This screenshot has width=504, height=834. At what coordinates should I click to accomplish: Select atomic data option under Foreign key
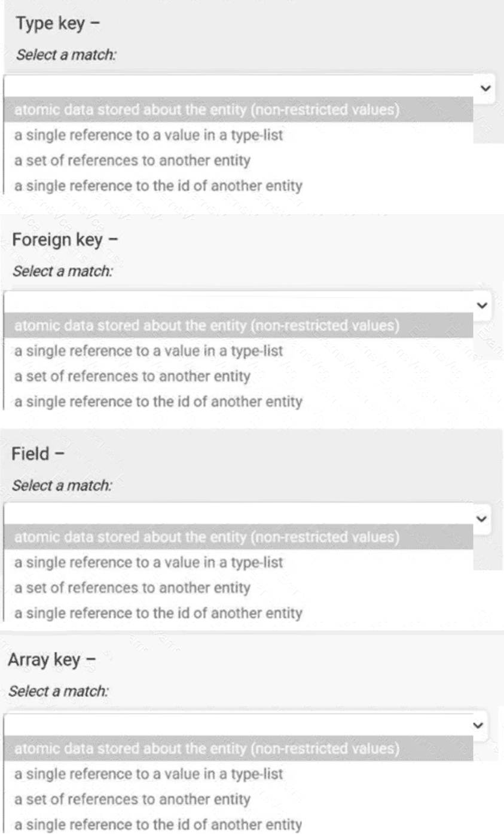tap(206, 326)
